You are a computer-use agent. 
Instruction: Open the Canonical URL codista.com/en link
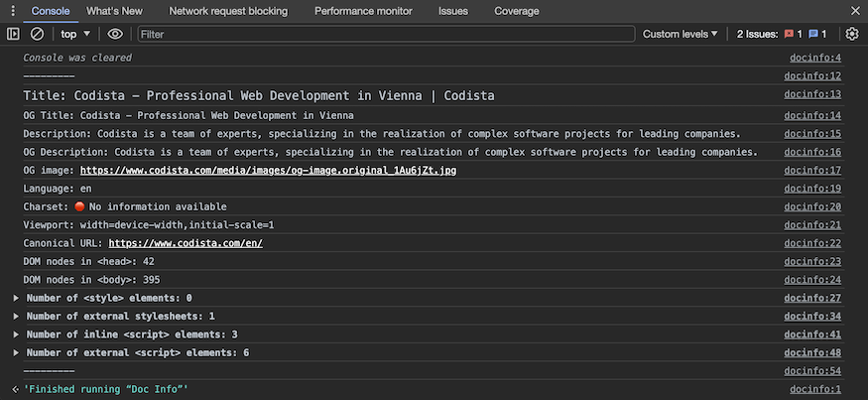[185, 243]
